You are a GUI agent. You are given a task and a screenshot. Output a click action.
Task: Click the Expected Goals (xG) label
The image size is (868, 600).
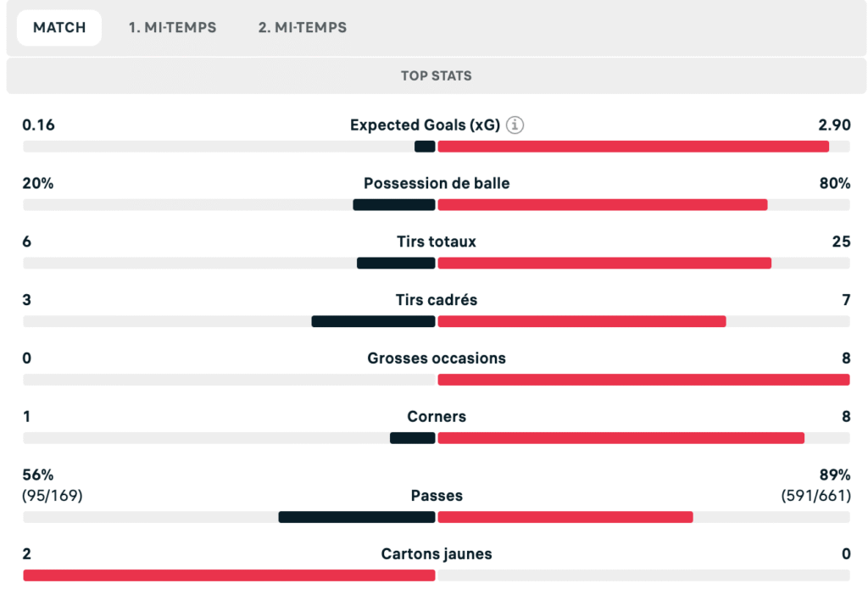(x=425, y=125)
